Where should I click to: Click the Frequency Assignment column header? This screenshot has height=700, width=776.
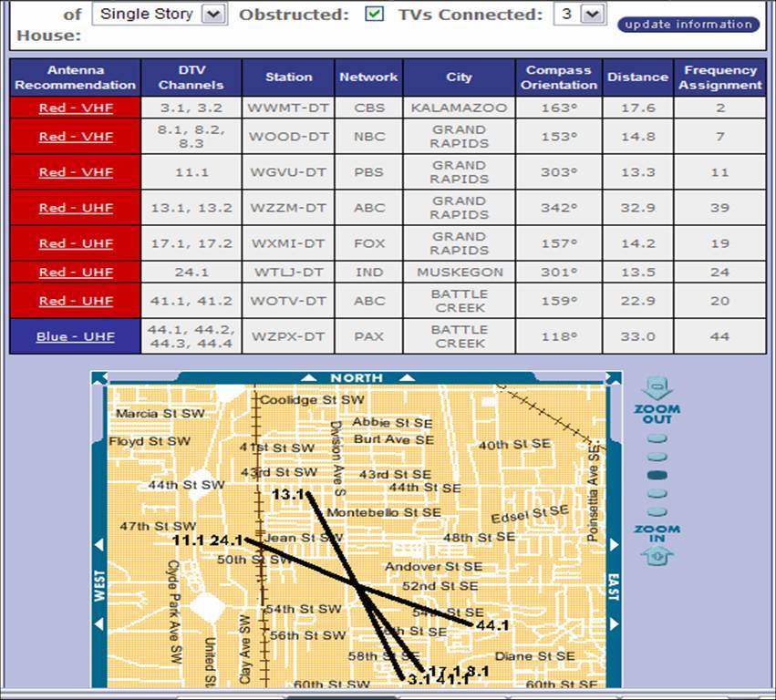tap(720, 77)
